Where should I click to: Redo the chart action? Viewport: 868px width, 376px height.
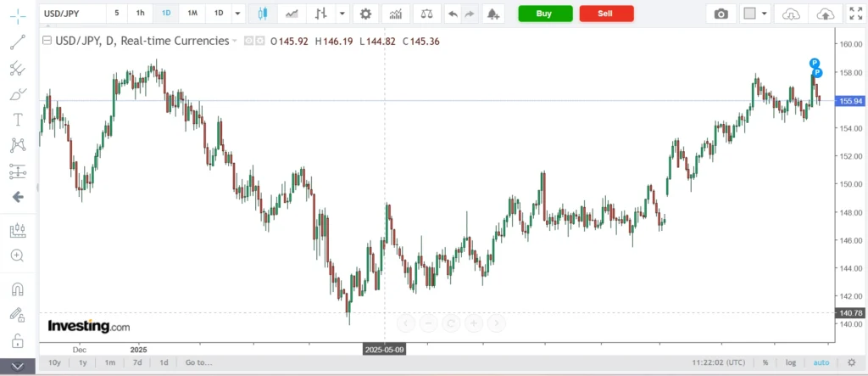point(470,14)
